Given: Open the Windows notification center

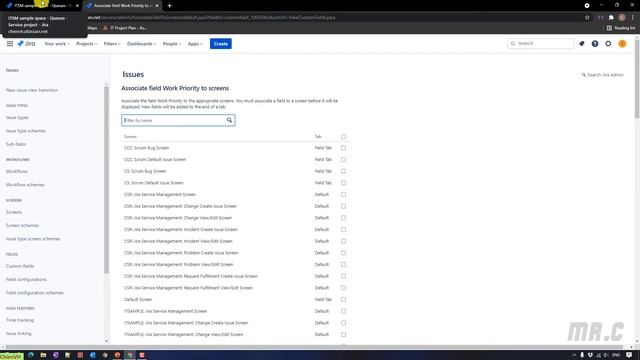Looking at the screenshot, I should pos(629,355).
